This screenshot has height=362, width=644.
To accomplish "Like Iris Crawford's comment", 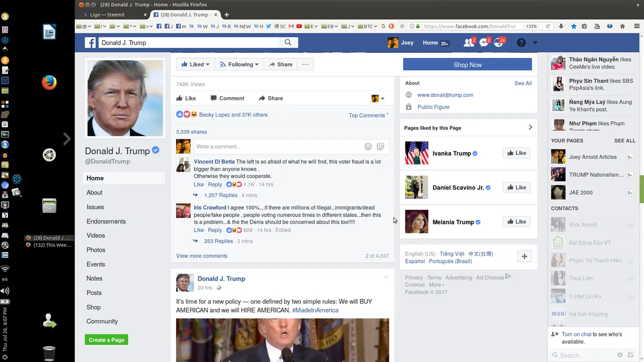I will tap(199, 230).
